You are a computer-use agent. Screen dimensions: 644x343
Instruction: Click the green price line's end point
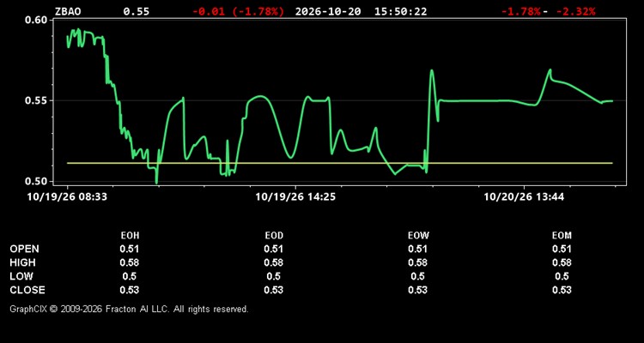point(612,101)
